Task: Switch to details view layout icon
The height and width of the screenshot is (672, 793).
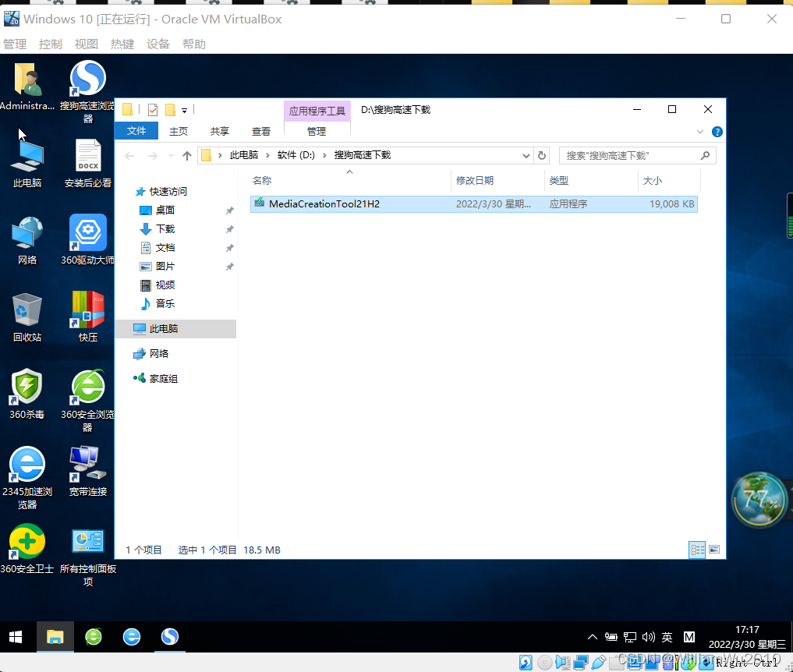Action: [x=697, y=550]
